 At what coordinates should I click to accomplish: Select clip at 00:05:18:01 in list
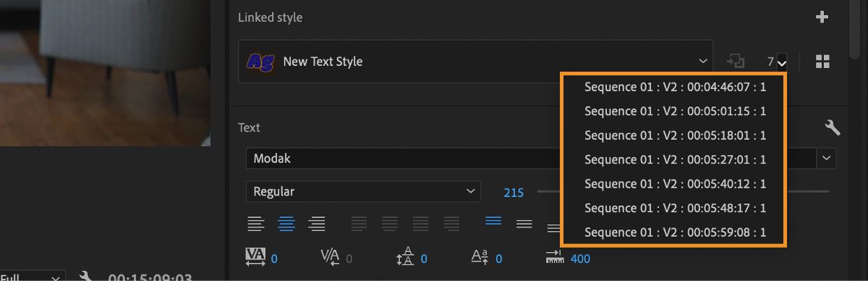pyautogui.click(x=674, y=135)
